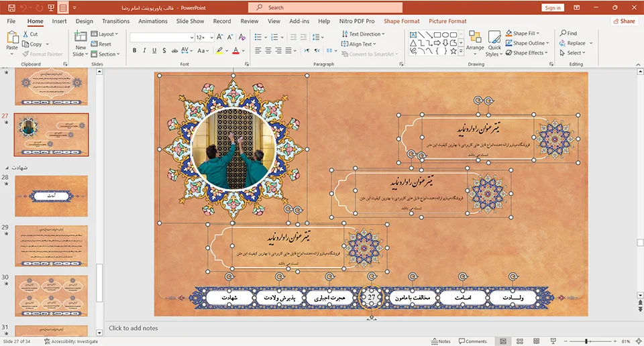Align text to the left
This screenshot has height=346, width=644.
(258, 50)
